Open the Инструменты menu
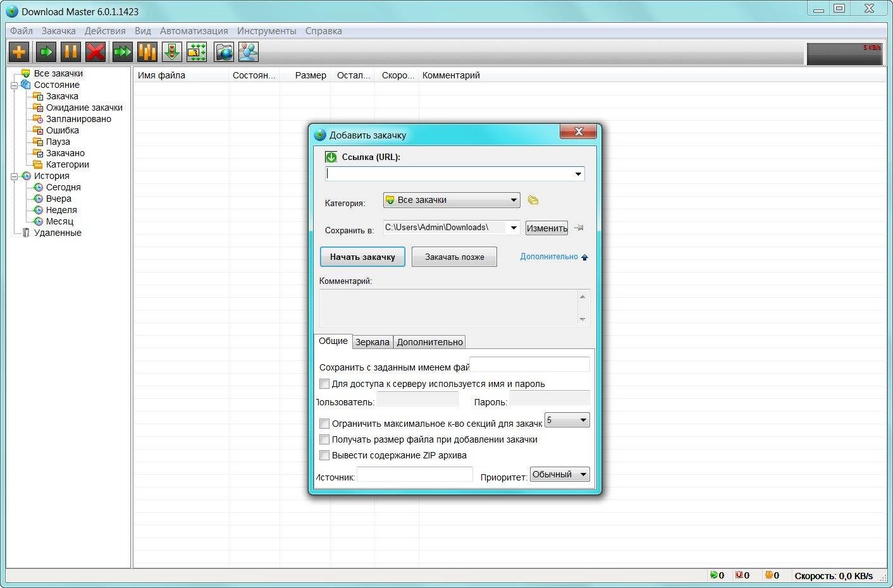This screenshot has height=588, width=893. pyautogui.click(x=266, y=31)
